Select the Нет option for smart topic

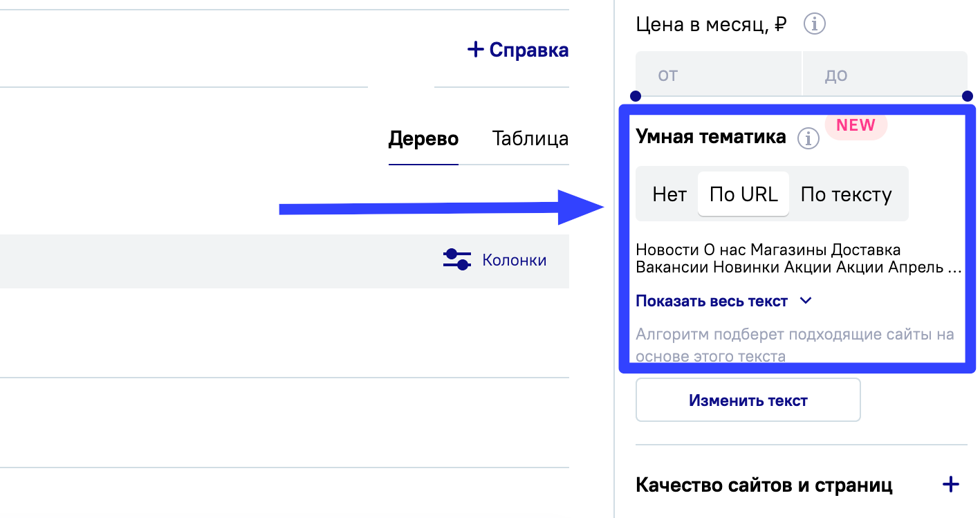click(x=669, y=194)
